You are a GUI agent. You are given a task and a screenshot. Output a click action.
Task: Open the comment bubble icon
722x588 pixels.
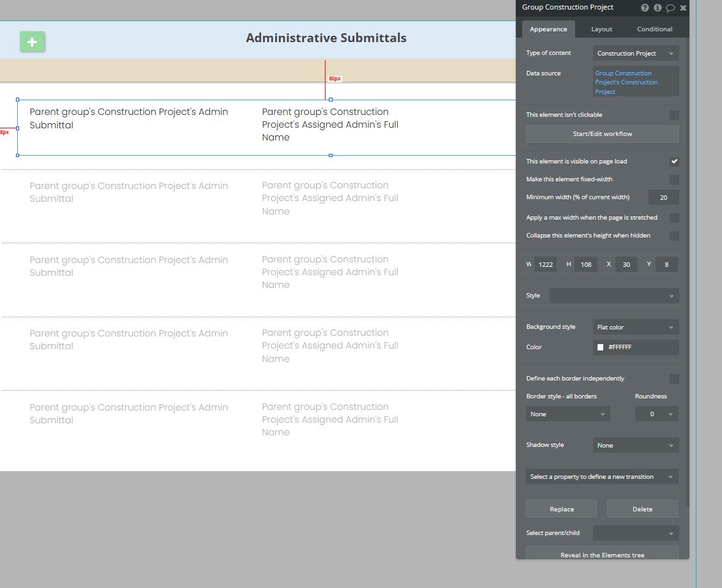pos(670,8)
